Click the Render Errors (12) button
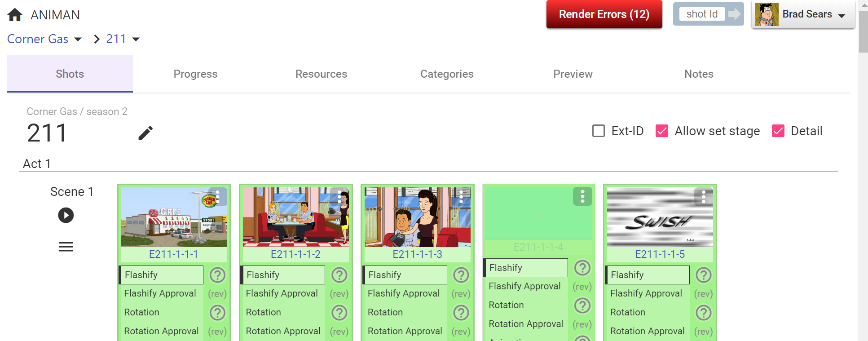 point(604,14)
